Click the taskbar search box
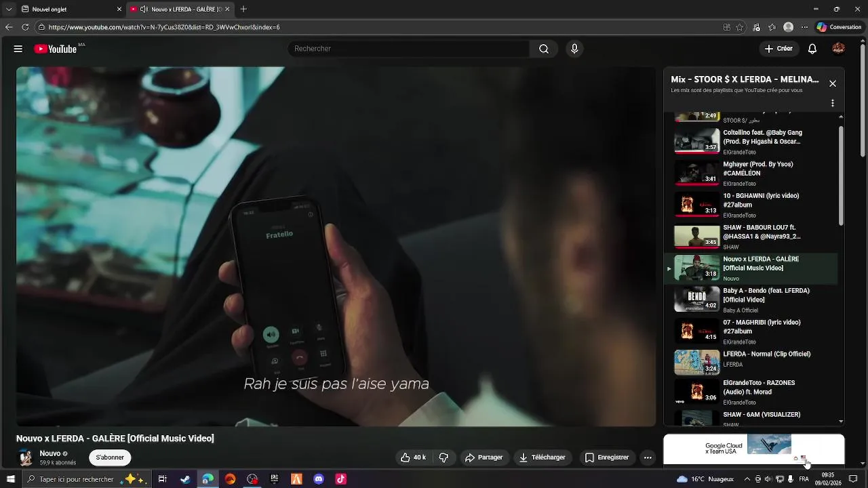Screen dimensions: 868x488 [85, 479]
